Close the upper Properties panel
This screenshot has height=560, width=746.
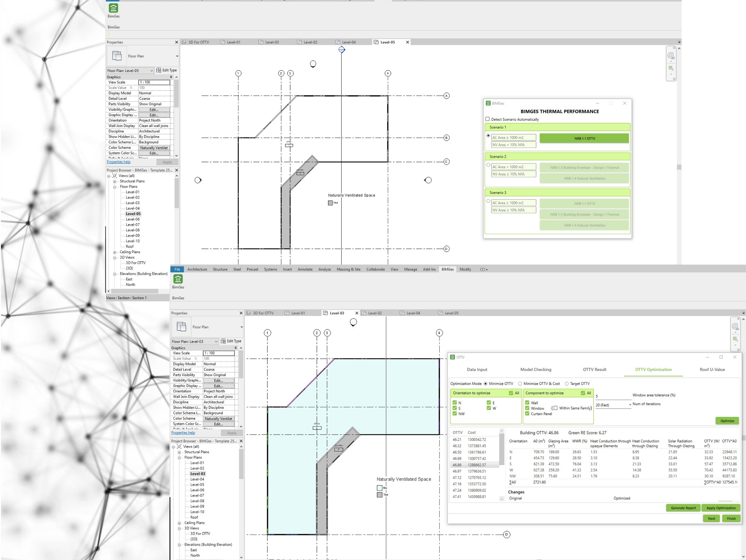pyautogui.click(x=176, y=42)
